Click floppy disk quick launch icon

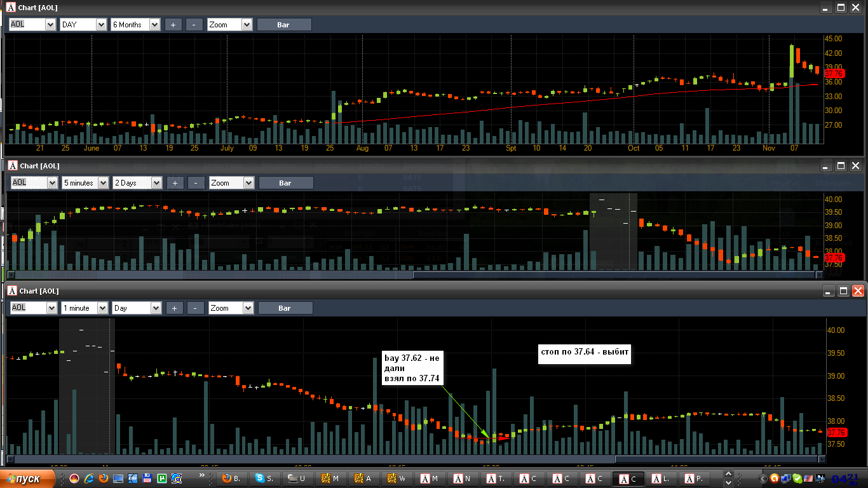pyautogui.click(x=147, y=478)
